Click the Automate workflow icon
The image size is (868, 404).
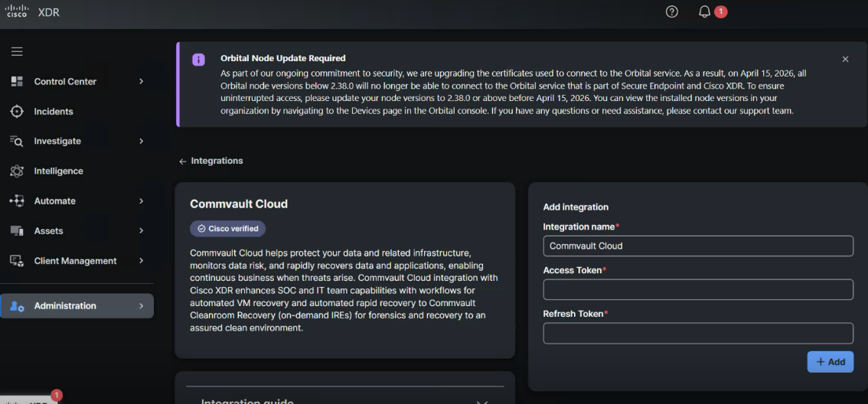click(x=17, y=201)
